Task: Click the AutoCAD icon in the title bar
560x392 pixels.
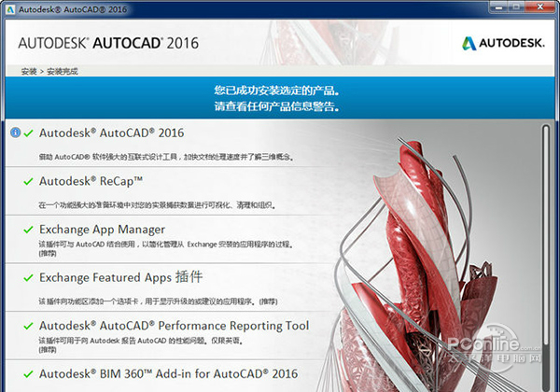Action: [10, 9]
